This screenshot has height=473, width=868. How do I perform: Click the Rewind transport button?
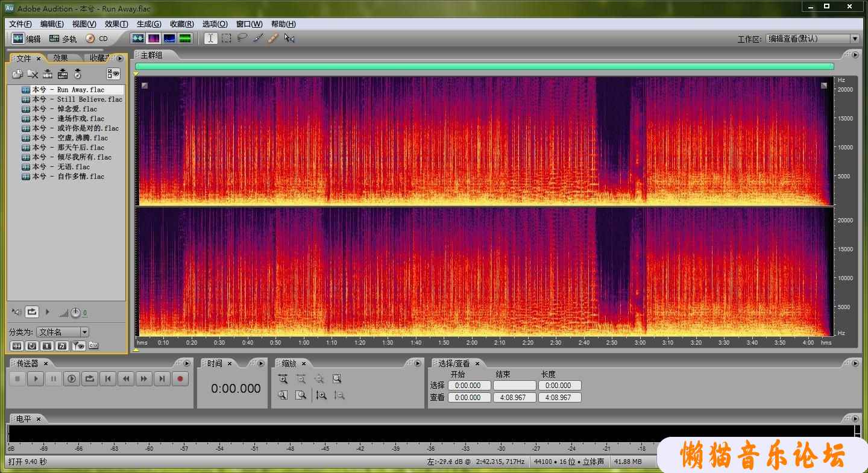[x=126, y=379]
